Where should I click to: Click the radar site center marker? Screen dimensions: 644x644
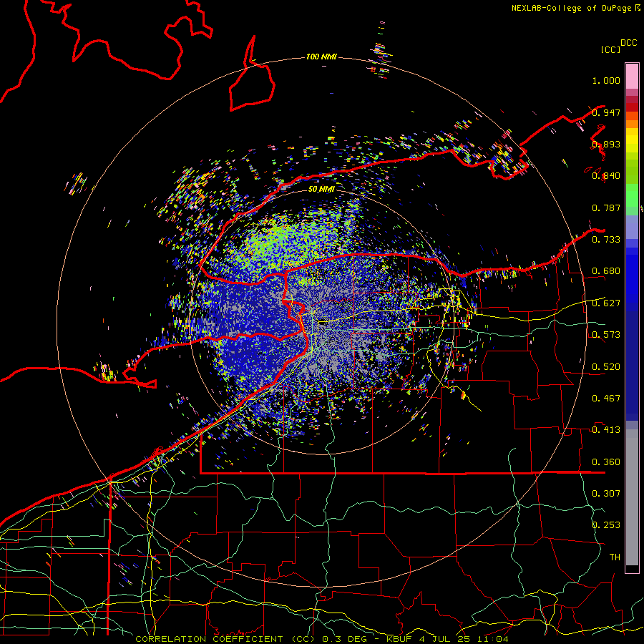323,322
